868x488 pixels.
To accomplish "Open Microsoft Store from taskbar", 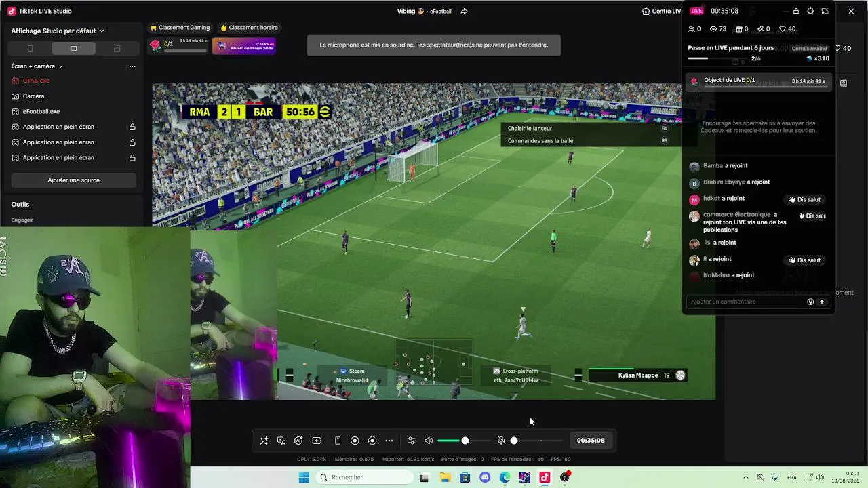I will point(465,477).
